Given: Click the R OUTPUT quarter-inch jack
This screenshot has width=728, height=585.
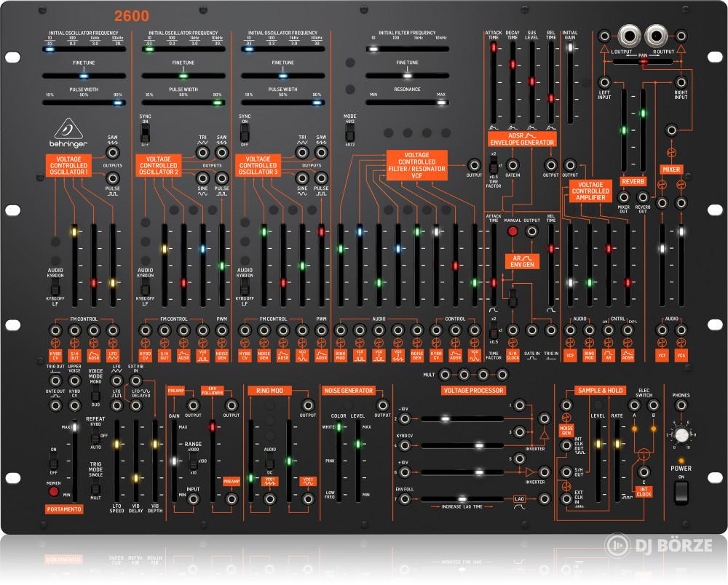Looking at the screenshot, I should [x=656, y=36].
